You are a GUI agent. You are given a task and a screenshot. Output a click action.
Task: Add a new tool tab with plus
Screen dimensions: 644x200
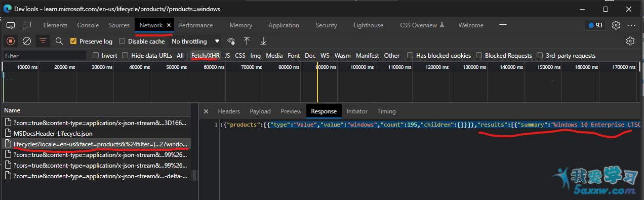coord(503,25)
